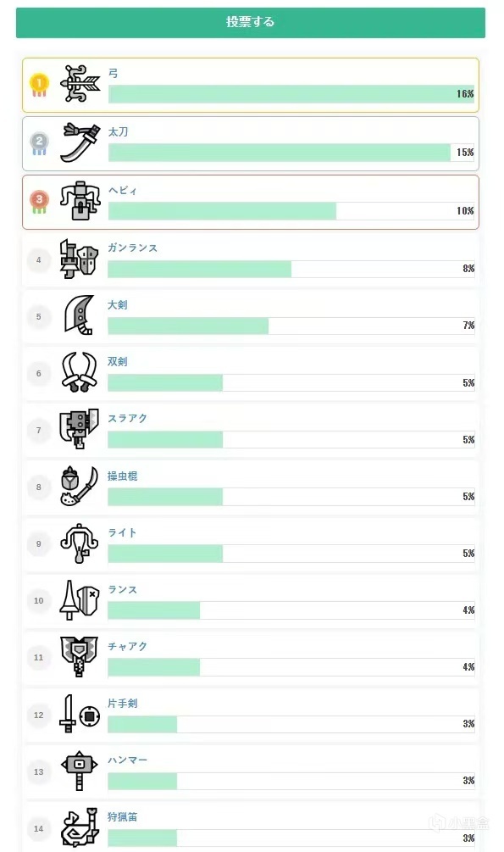Pick the gunlance (ガンランス) weapon icon
The height and width of the screenshot is (852, 504).
click(x=80, y=259)
